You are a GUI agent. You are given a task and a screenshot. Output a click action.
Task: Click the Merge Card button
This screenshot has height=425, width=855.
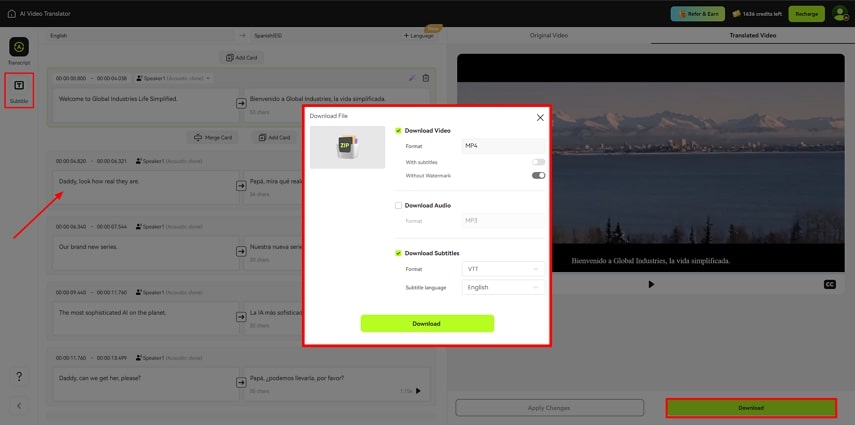click(x=213, y=137)
